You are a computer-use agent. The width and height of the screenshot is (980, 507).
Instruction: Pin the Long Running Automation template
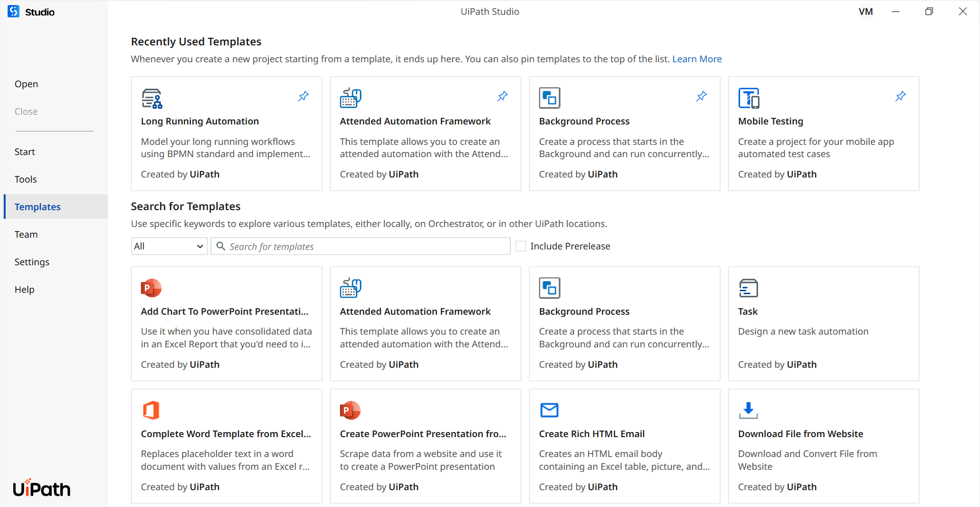click(303, 96)
